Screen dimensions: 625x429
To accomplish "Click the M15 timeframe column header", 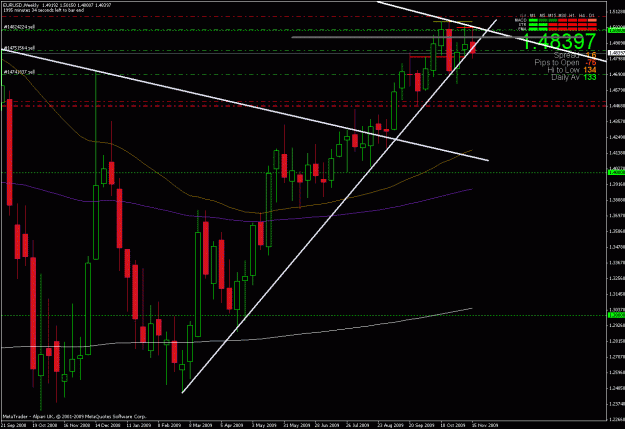I will pyautogui.click(x=552, y=16).
